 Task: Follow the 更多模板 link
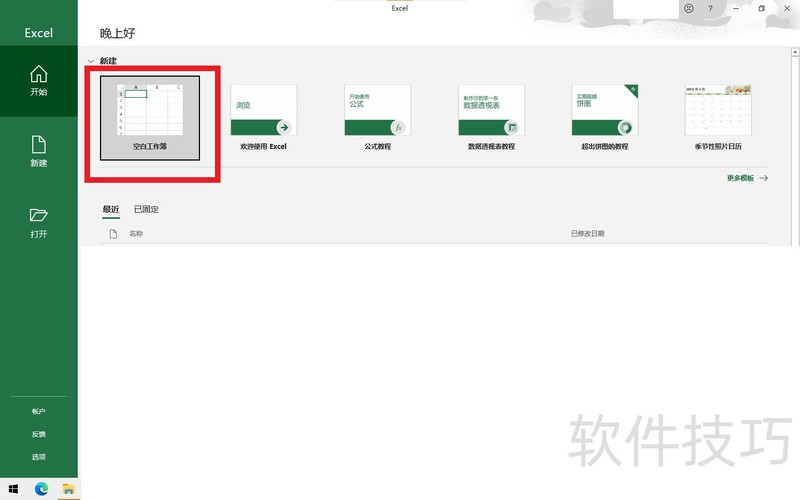(747, 178)
